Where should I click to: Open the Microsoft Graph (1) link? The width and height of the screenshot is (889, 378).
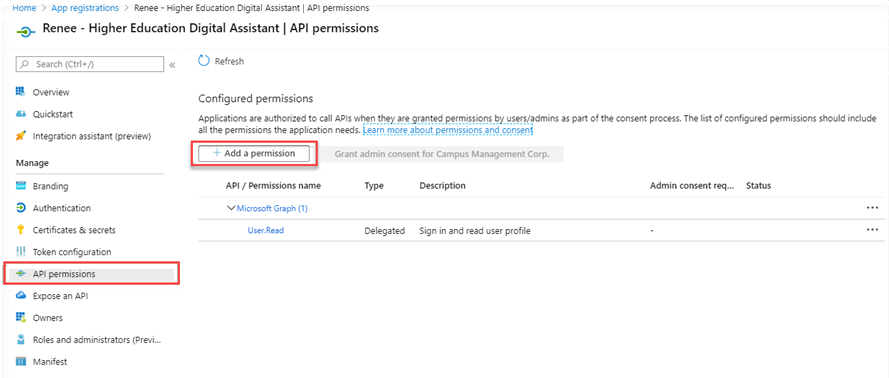(272, 208)
